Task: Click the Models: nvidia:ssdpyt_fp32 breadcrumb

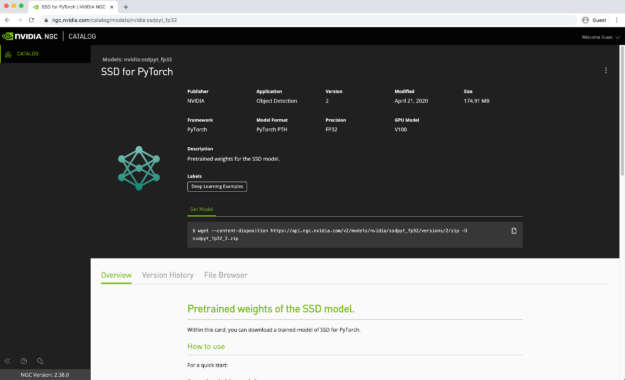Action: point(137,59)
